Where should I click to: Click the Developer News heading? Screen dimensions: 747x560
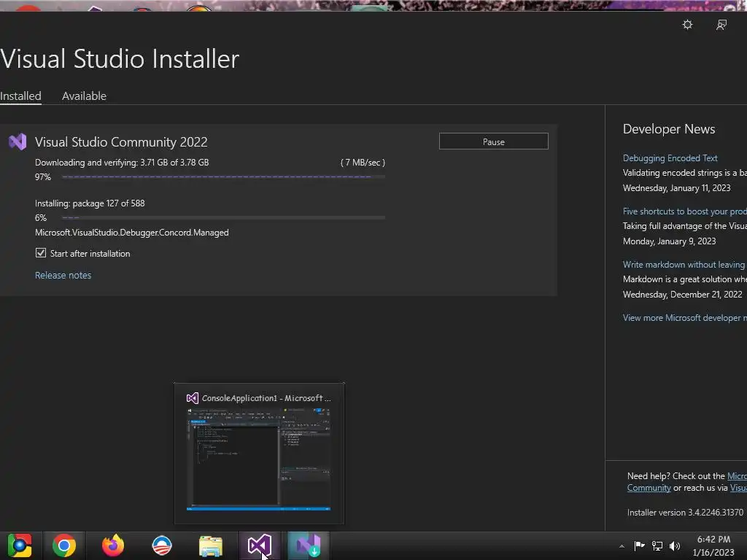(x=669, y=129)
